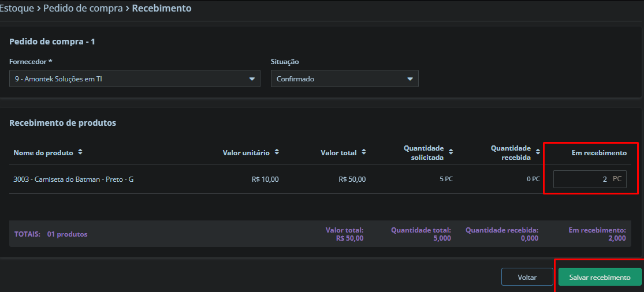
Task: Open the Fornecedor dropdown
Action: tap(135, 78)
